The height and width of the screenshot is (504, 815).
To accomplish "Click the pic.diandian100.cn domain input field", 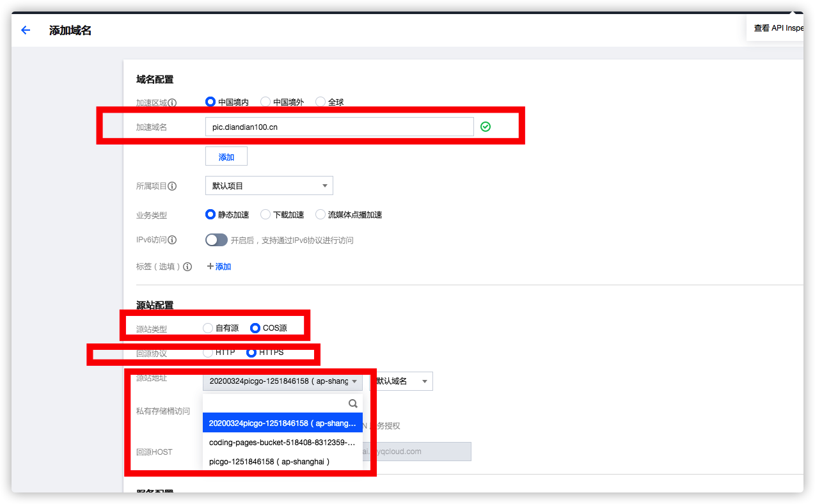I will point(339,127).
